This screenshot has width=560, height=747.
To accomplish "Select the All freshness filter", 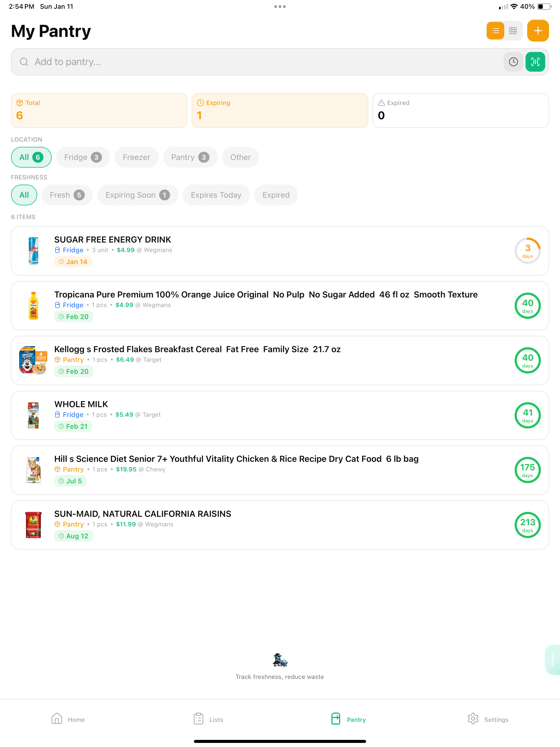I will (24, 195).
